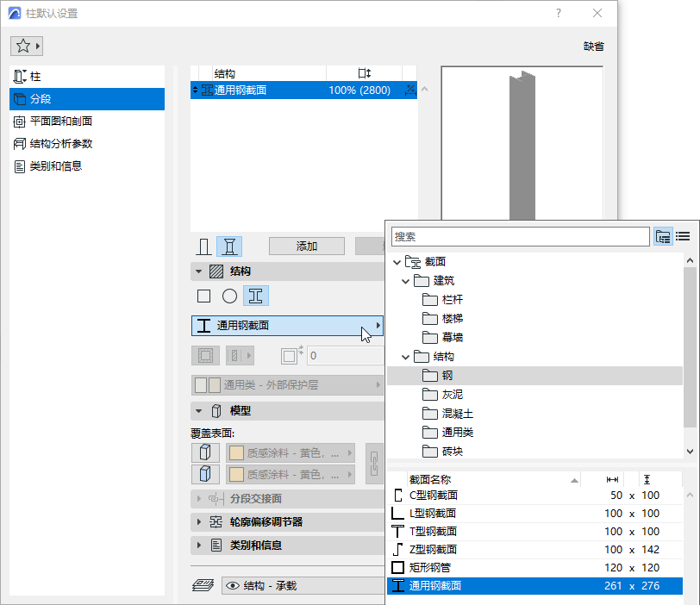The height and width of the screenshot is (605, 700).
Task: Choose the multi-segment column icon
Action: [x=229, y=246]
